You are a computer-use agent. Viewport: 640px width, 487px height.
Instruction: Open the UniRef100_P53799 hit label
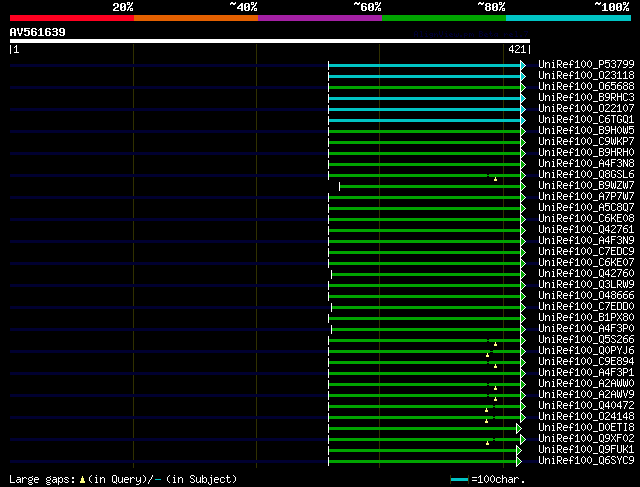[586, 64]
